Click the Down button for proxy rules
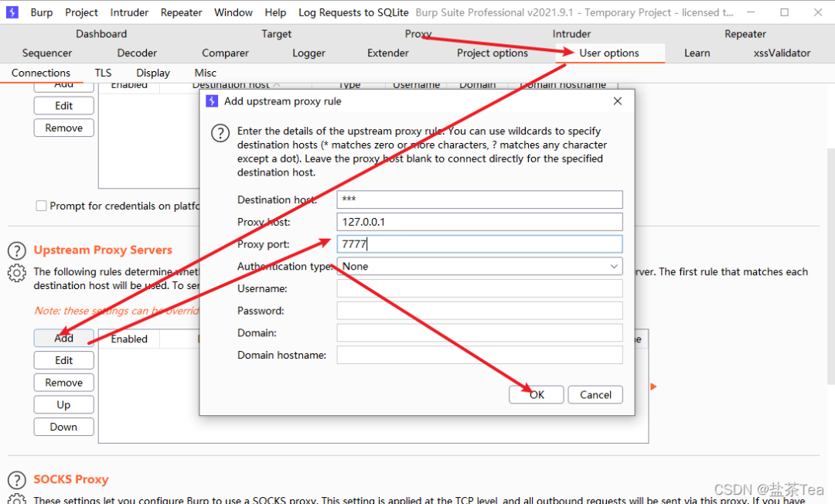The image size is (835, 504). tap(64, 427)
